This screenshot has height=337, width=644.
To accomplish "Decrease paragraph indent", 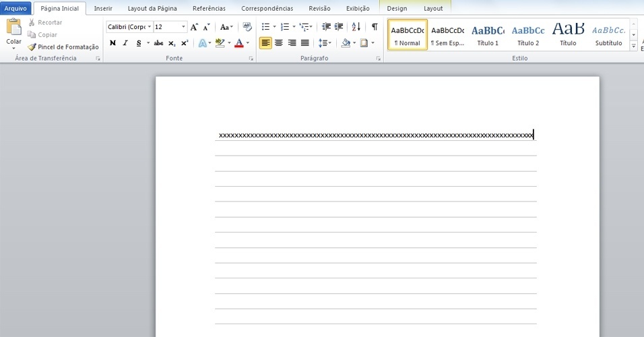I will tap(326, 27).
